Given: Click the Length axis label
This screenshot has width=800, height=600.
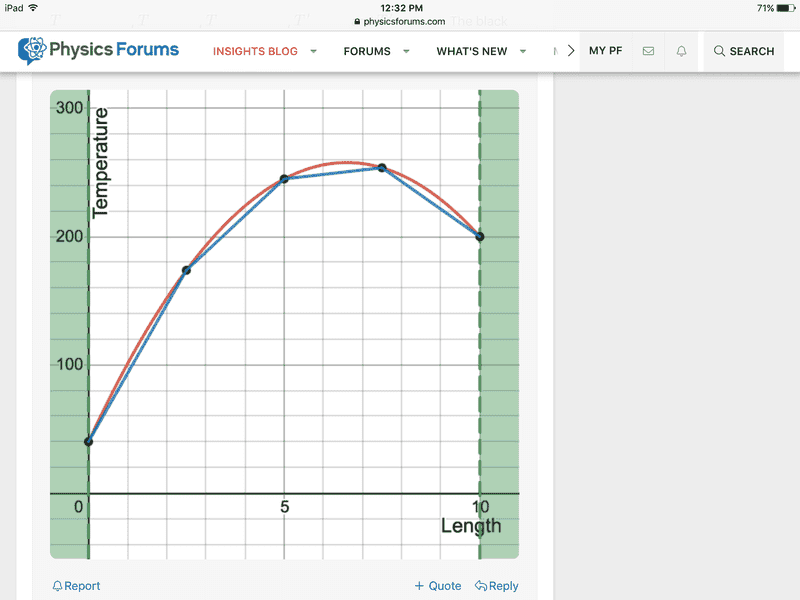Looking at the screenshot, I should [x=471, y=526].
